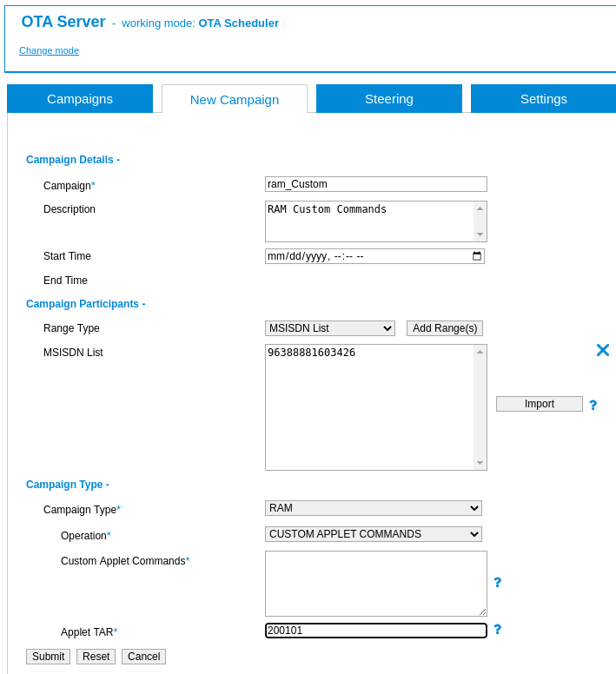Select the New Campaign tab

pos(235,100)
